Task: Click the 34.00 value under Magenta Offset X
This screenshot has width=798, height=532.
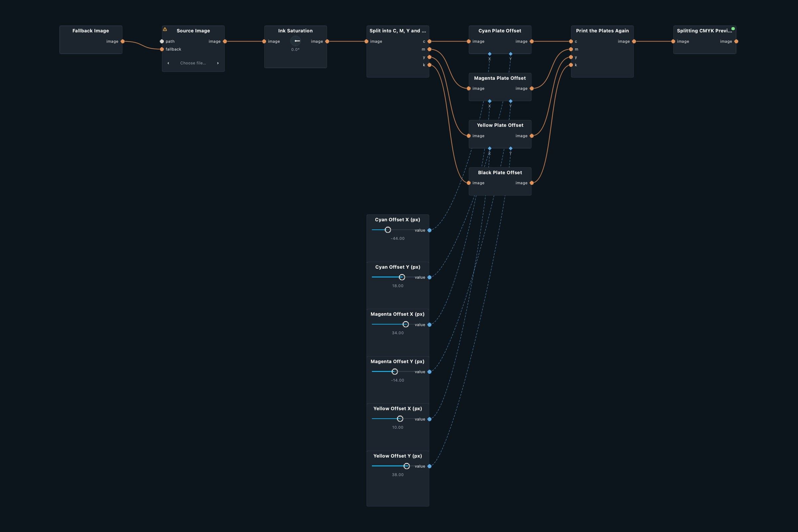Action: [398, 333]
